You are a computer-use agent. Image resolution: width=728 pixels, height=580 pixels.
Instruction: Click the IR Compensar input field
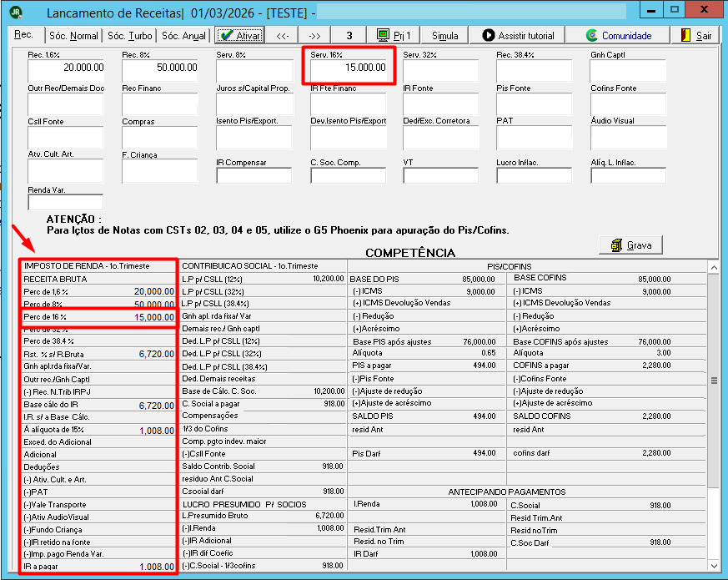(x=254, y=175)
